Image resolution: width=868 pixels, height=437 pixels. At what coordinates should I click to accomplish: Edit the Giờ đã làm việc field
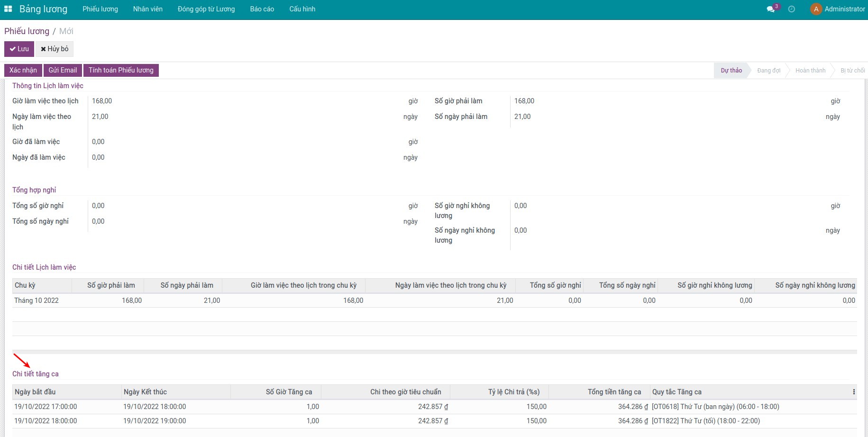[x=247, y=142]
